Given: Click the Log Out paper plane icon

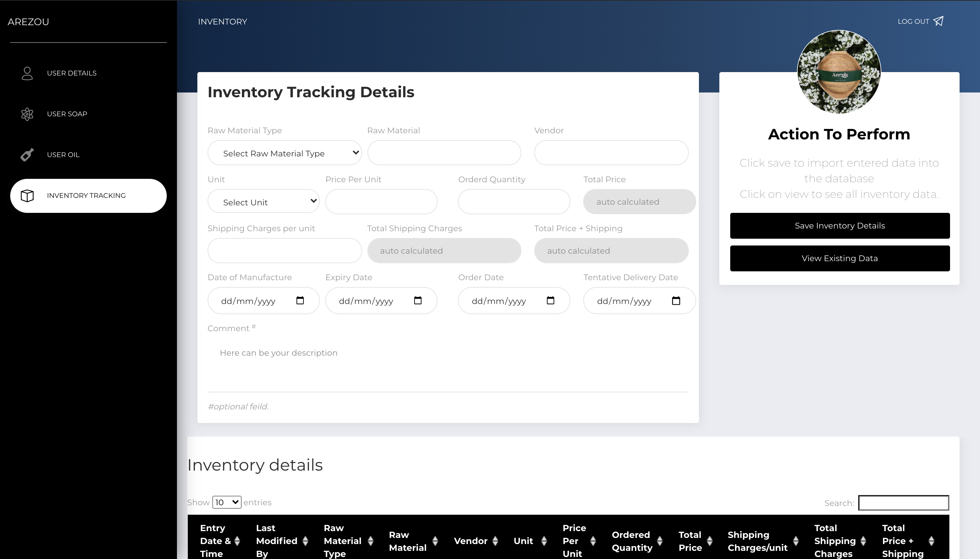Looking at the screenshot, I should [x=938, y=21].
